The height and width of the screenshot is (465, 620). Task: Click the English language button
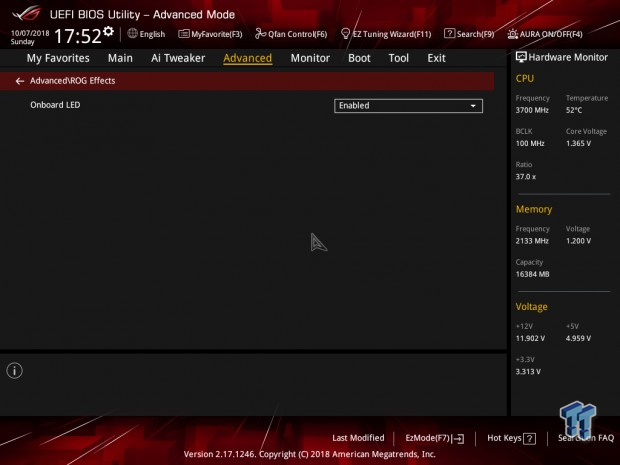pyautogui.click(x=146, y=34)
